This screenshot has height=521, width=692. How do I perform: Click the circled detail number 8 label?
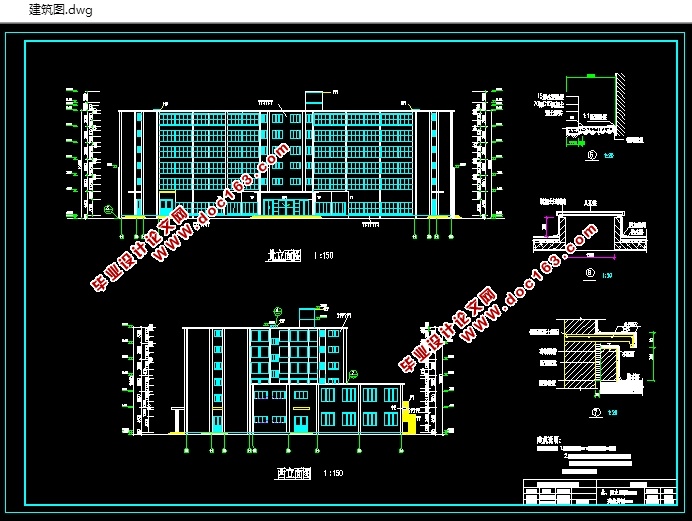pyautogui.click(x=590, y=274)
